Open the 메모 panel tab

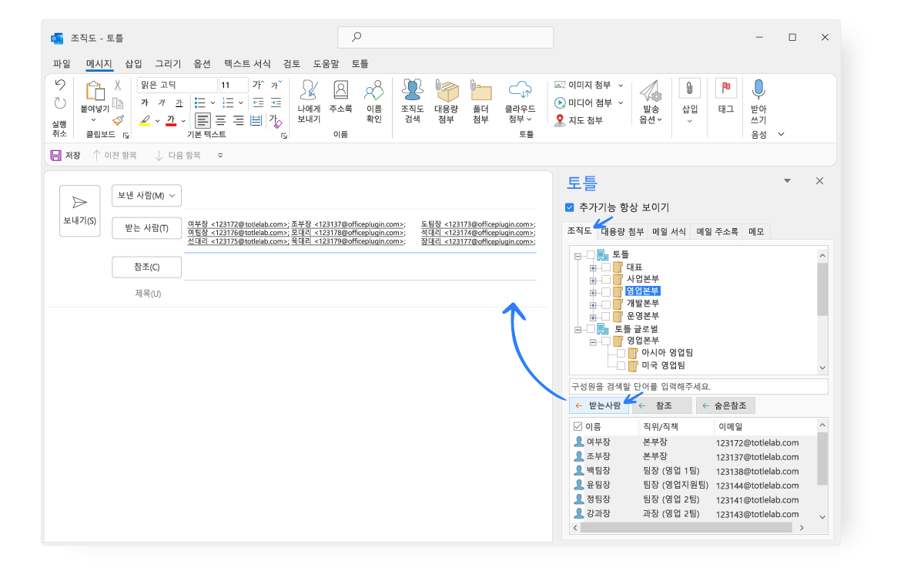pyautogui.click(x=756, y=231)
